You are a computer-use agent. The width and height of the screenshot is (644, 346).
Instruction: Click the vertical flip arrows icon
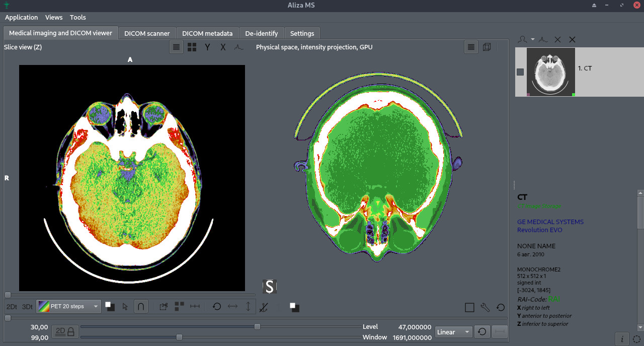tap(248, 306)
